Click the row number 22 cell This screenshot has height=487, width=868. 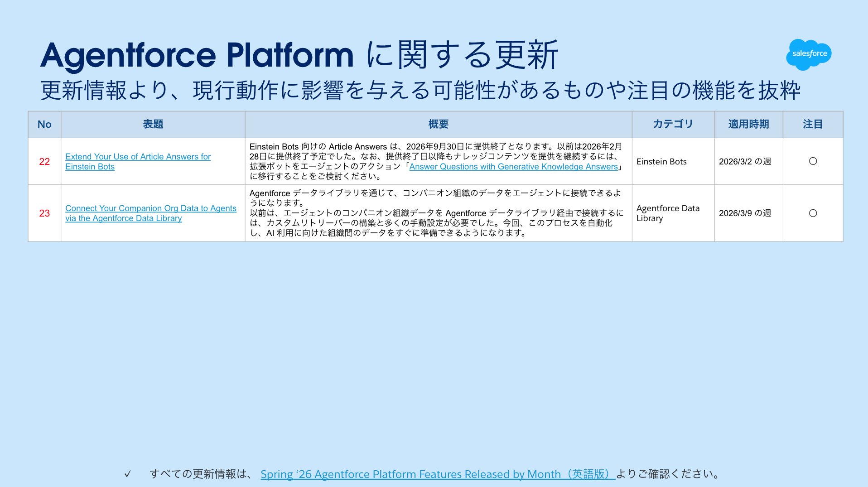point(44,161)
